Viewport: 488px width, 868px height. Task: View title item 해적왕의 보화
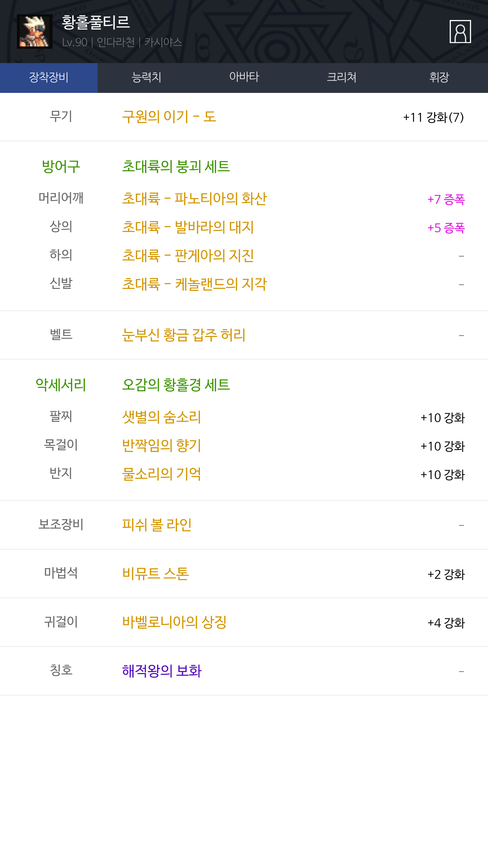(x=162, y=671)
